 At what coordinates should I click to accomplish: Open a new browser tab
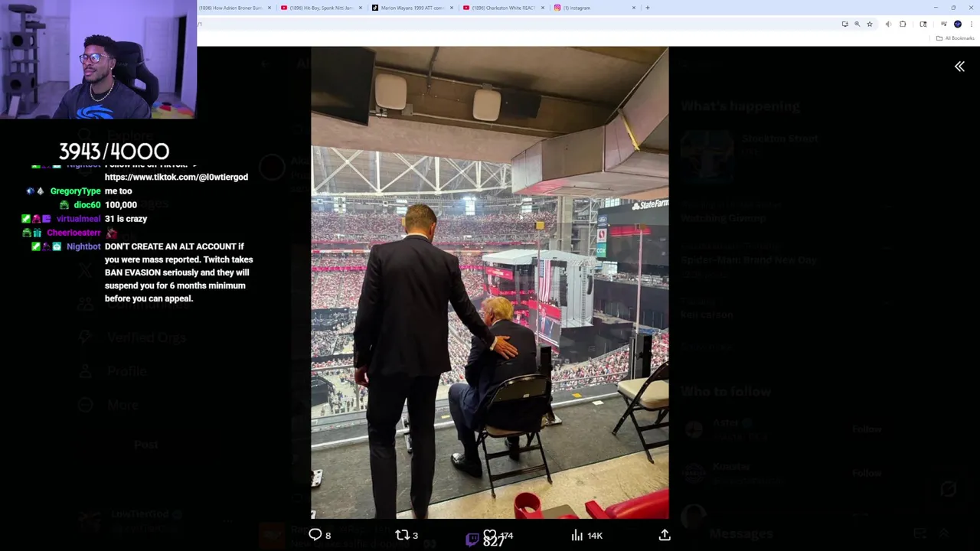click(648, 8)
